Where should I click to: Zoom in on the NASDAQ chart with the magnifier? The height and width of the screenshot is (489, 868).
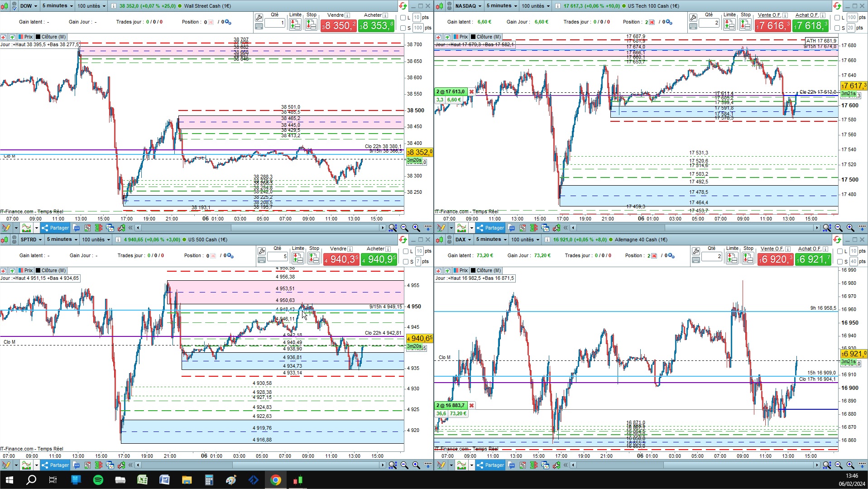850,228
